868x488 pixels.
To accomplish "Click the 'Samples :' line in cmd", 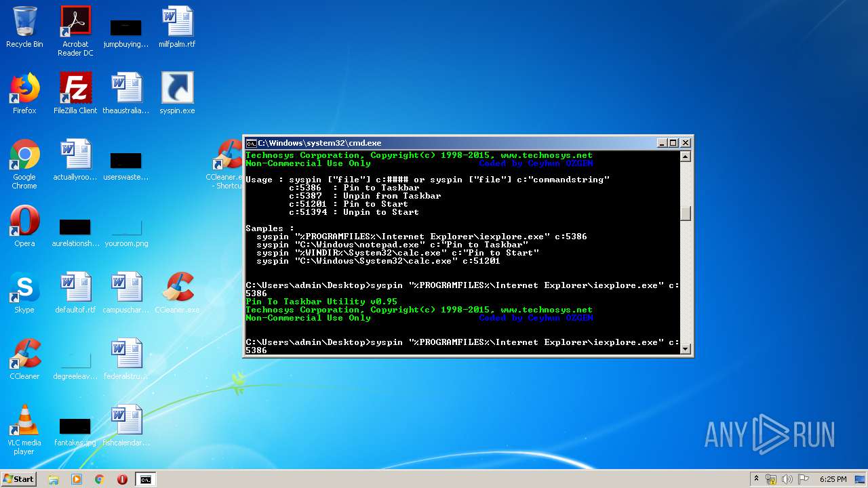I will pos(270,228).
